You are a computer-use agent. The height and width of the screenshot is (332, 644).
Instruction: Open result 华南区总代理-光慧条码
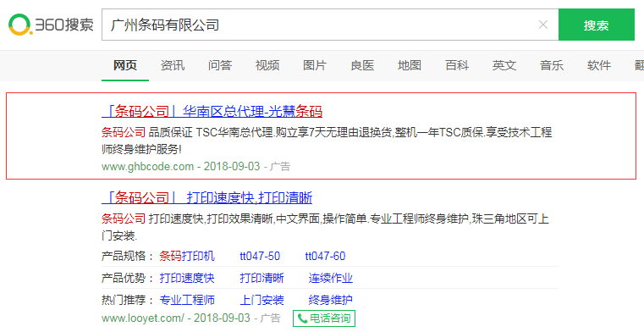212,111
